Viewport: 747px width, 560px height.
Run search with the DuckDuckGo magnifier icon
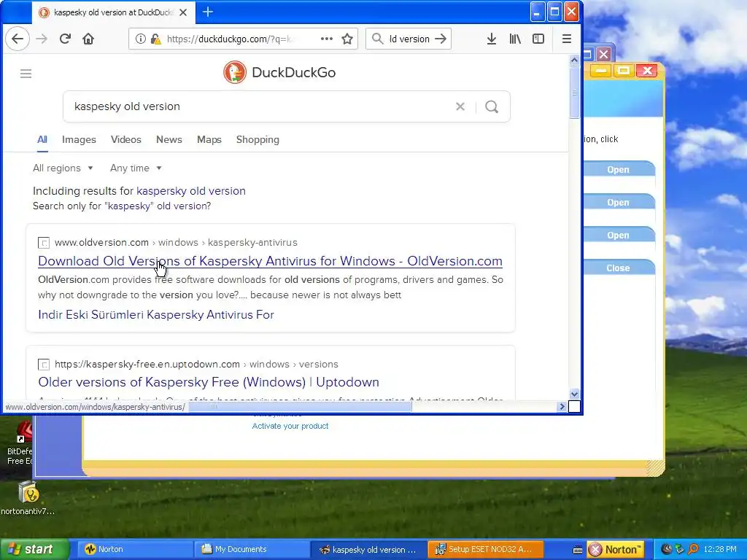(492, 106)
